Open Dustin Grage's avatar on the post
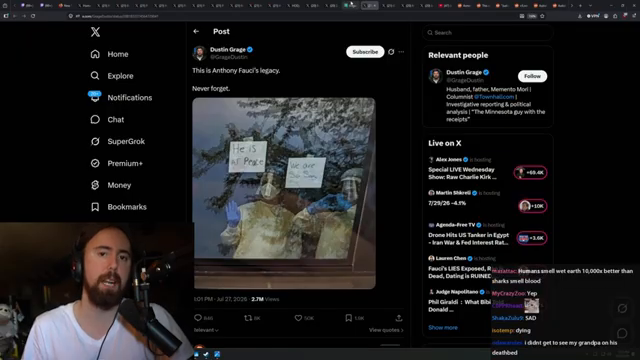The height and width of the screenshot is (360, 640). [200, 53]
